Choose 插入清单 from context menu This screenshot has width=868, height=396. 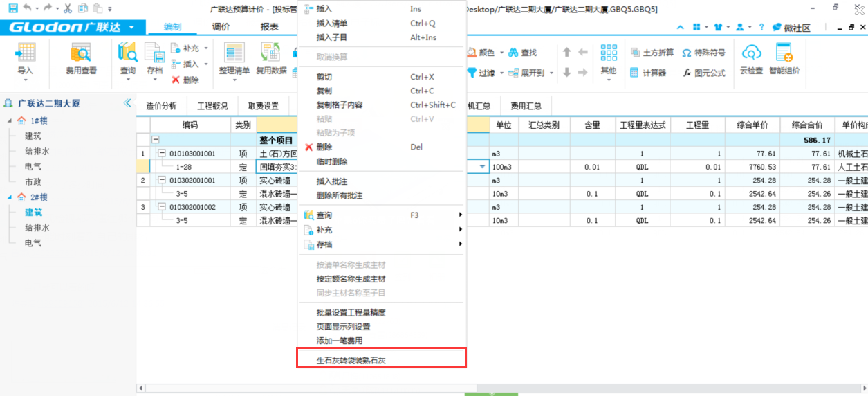pyautogui.click(x=332, y=24)
